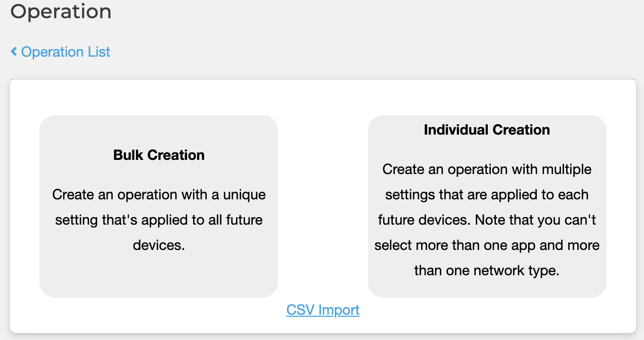
Task: Click the "Bulk Creation" bold card title
Action: tap(159, 155)
